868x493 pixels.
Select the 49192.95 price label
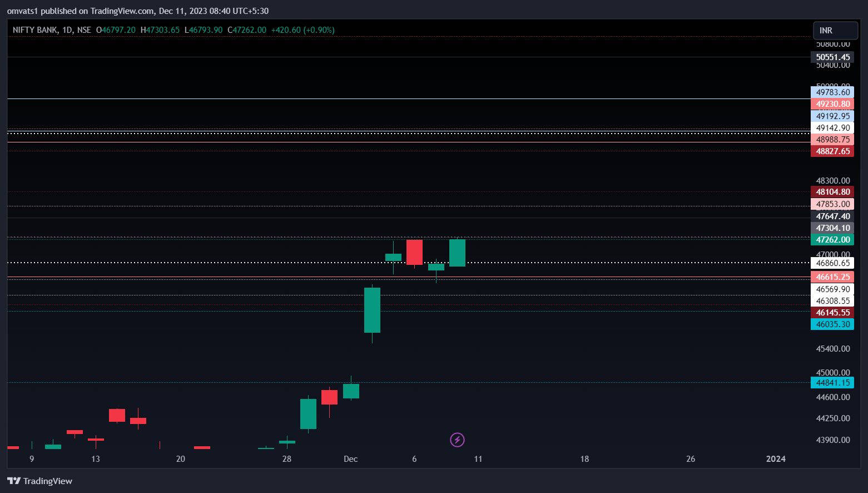[x=832, y=116]
